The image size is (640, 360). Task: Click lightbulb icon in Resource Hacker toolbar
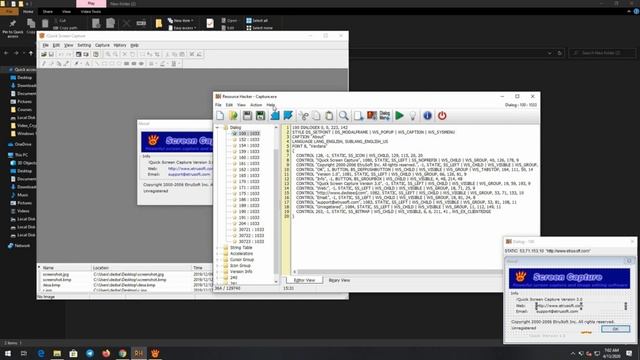[413, 116]
